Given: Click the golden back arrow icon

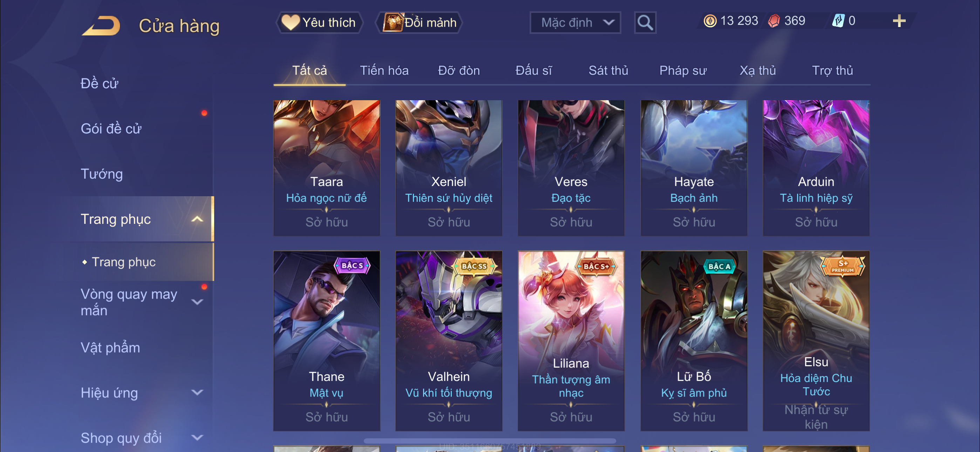Looking at the screenshot, I should [x=101, y=26].
